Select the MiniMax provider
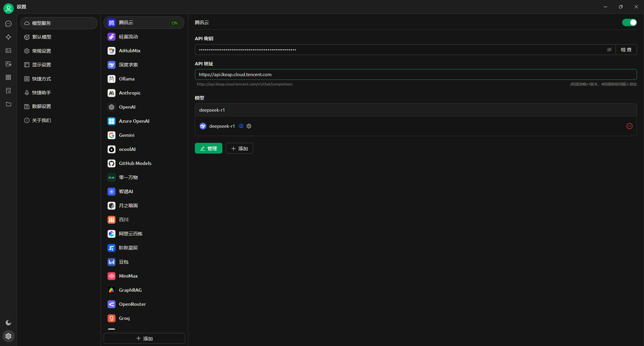644x346 pixels. click(x=144, y=276)
